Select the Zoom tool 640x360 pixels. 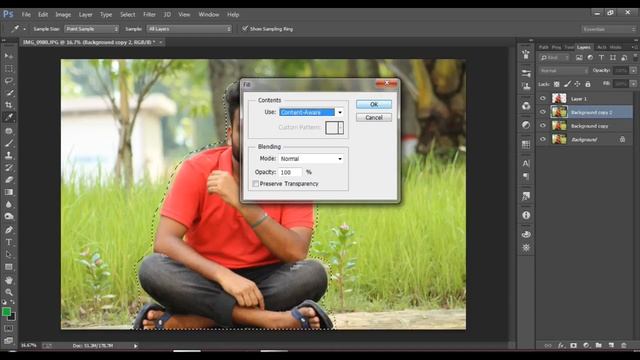point(9,292)
